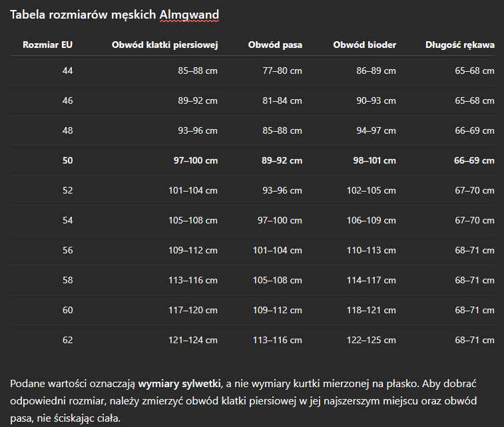The image size is (504, 427).
Task: Click the Obwód klatki piersiowej header
Action: pos(165,45)
